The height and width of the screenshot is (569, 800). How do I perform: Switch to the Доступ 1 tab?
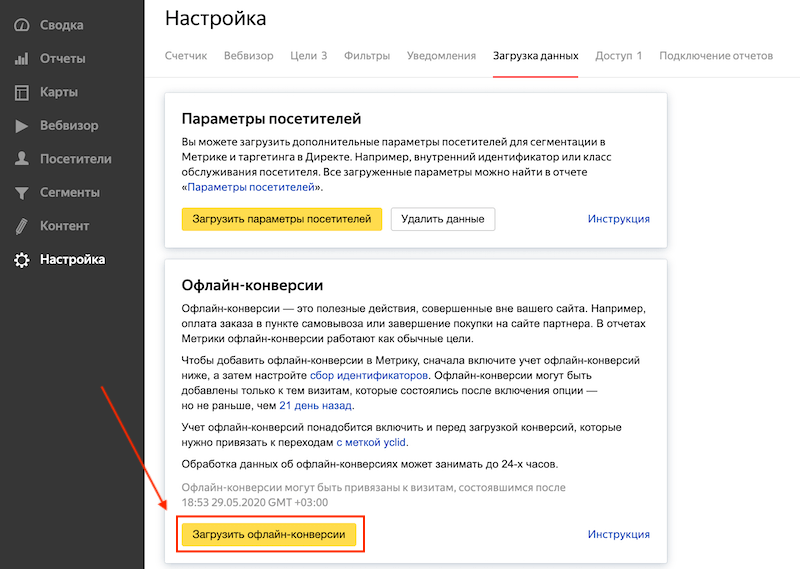(618, 56)
